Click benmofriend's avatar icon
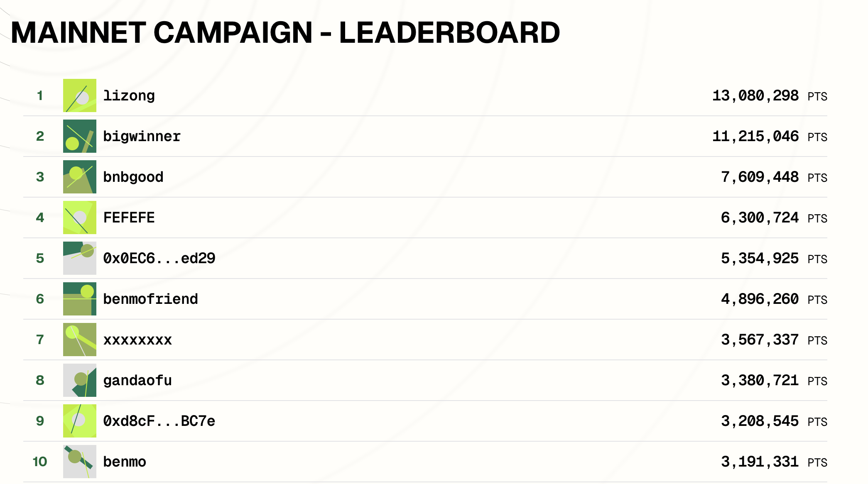 pos(79,299)
